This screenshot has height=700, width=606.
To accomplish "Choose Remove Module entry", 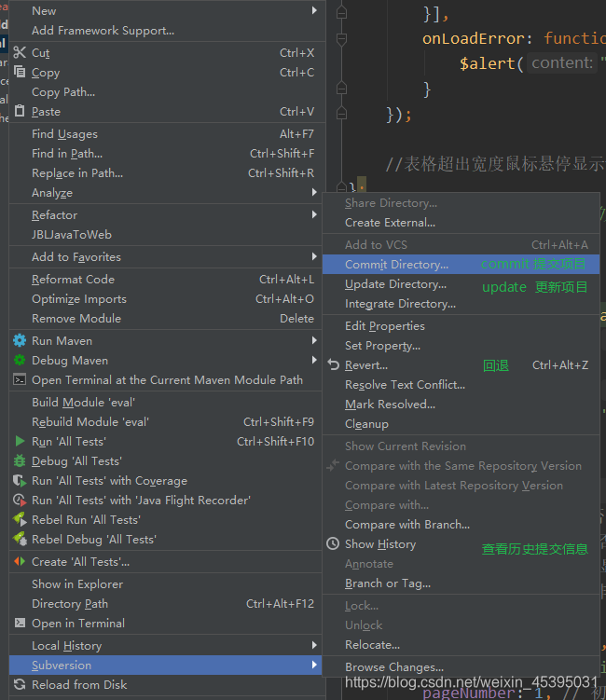I will coord(165,318).
